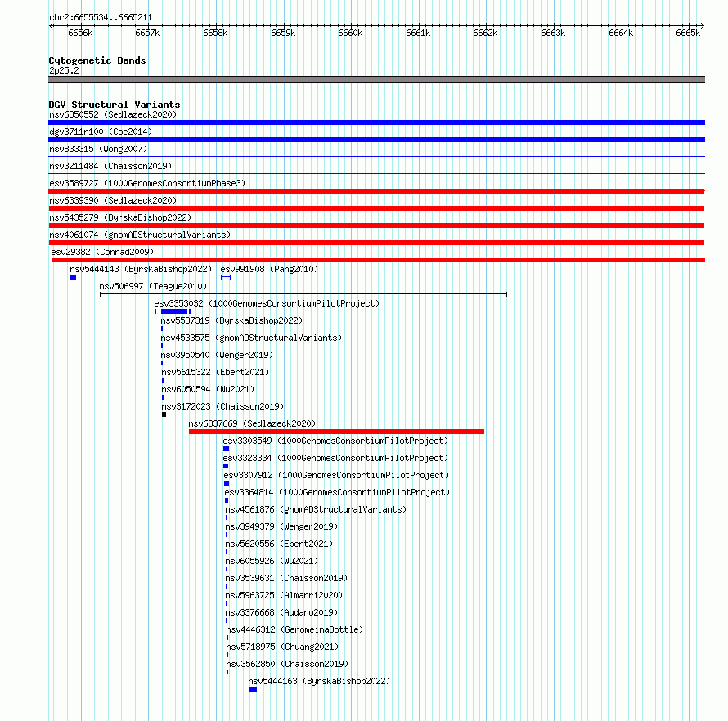The image size is (728, 721).
Task: Select blue glyph under esv3323334
Action: (226, 466)
